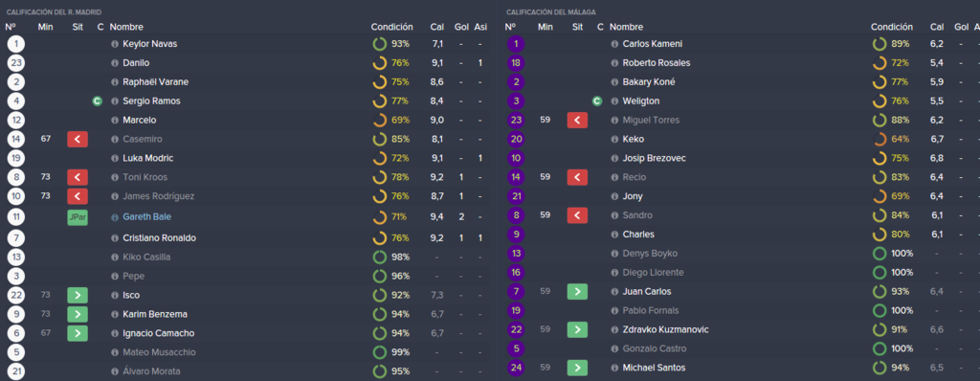Click the red substituted-off arrow for Casemiro
Image resolution: width=980 pixels, height=381 pixels.
78,139
